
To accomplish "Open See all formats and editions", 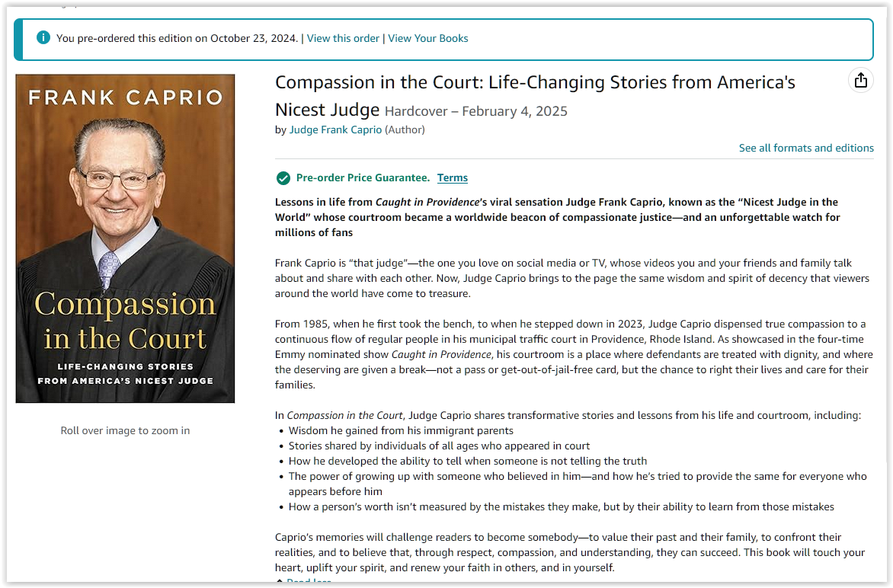I will tap(806, 148).
